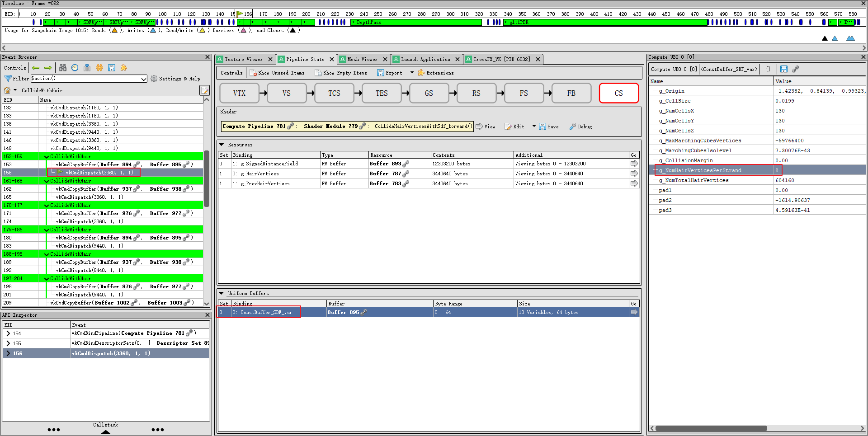868x436 pixels.
Task: Select the FB pipeline stage
Action: [571, 93]
